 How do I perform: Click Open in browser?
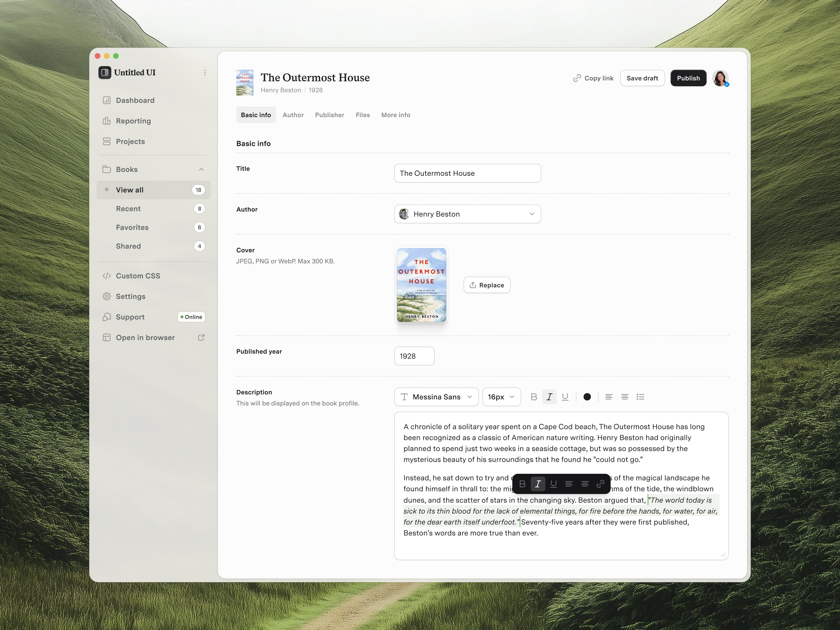tap(153, 338)
